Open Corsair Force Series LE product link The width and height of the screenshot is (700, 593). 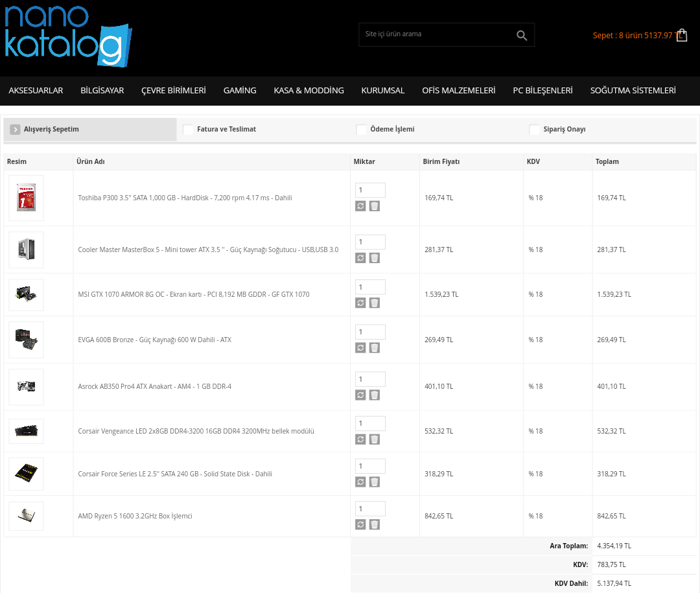coord(175,474)
